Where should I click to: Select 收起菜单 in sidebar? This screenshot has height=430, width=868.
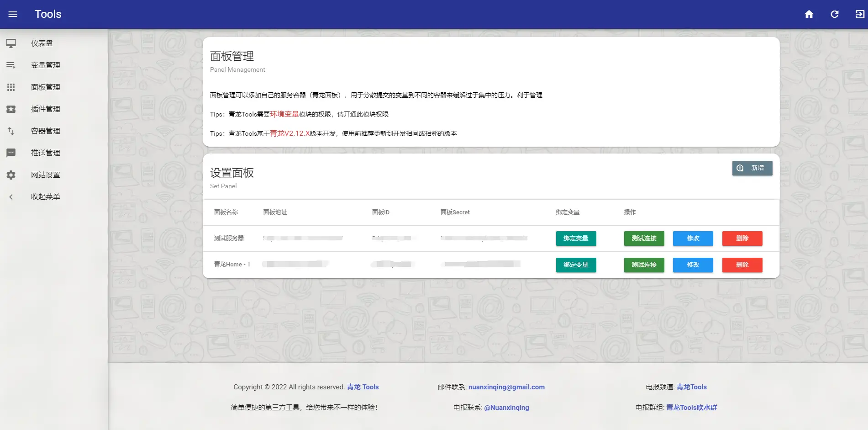pyautogui.click(x=46, y=197)
